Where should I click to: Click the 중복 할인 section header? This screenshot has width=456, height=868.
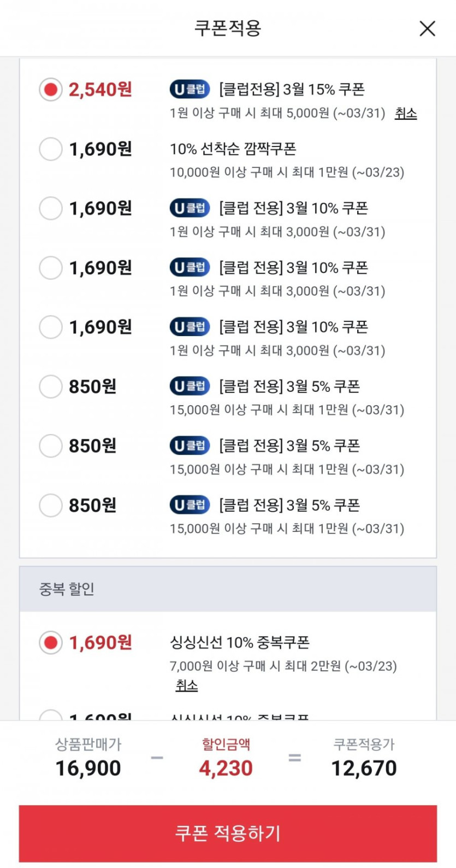coord(228,589)
